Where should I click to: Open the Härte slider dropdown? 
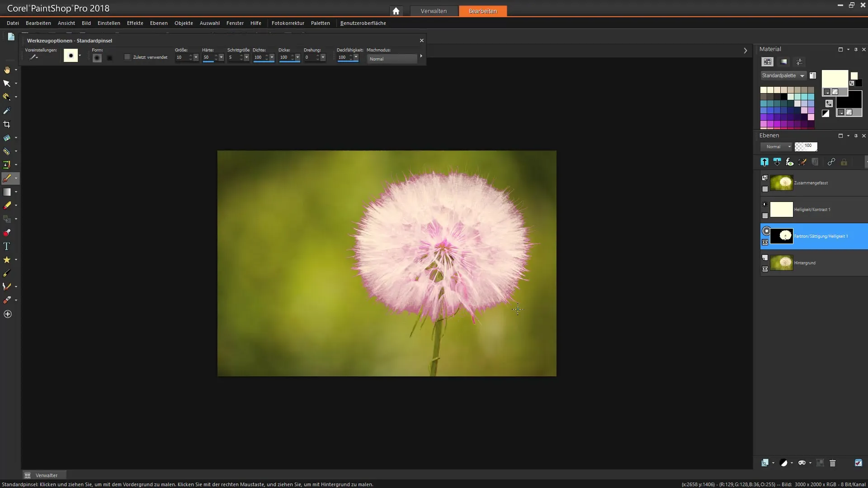pyautogui.click(x=221, y=57)
